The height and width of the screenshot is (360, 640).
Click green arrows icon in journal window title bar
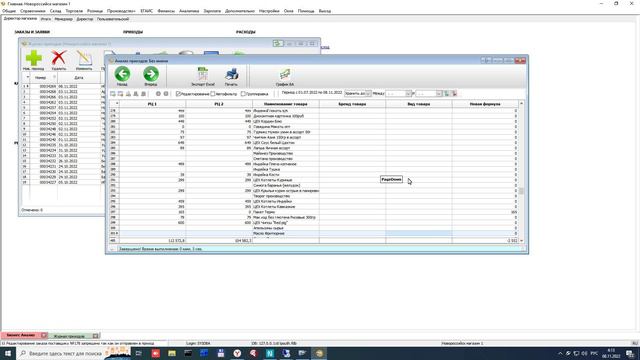278,43
